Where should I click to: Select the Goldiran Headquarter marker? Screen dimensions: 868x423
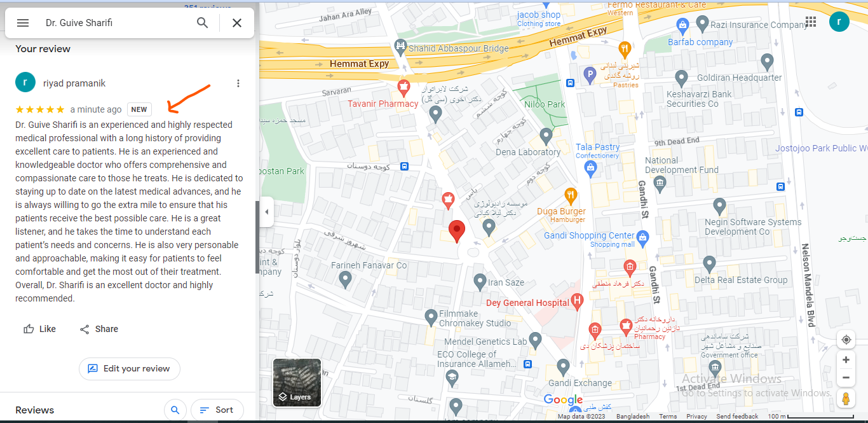(767, 62)
